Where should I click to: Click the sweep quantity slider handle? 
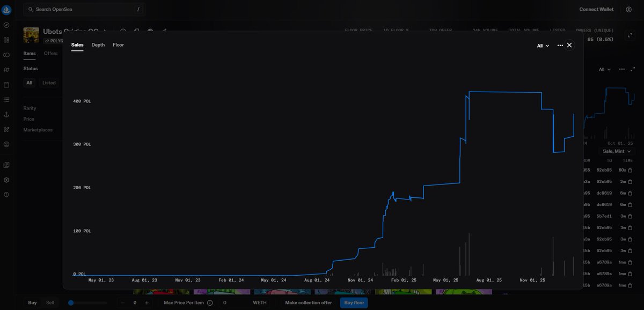[71, 303]
